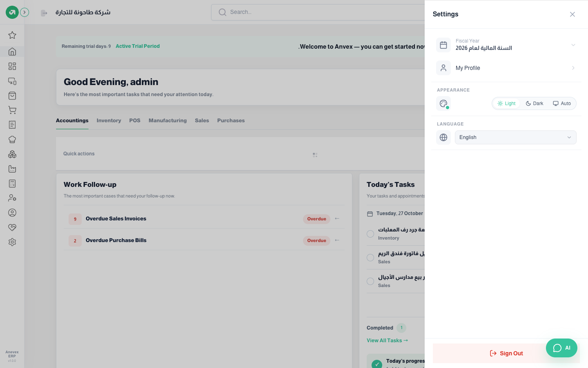Expand the sidebar with the arrow button

24,12
